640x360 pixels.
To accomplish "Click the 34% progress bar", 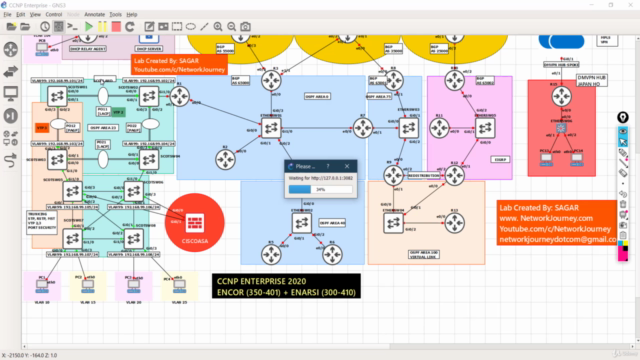I will [x=320, y=189].
